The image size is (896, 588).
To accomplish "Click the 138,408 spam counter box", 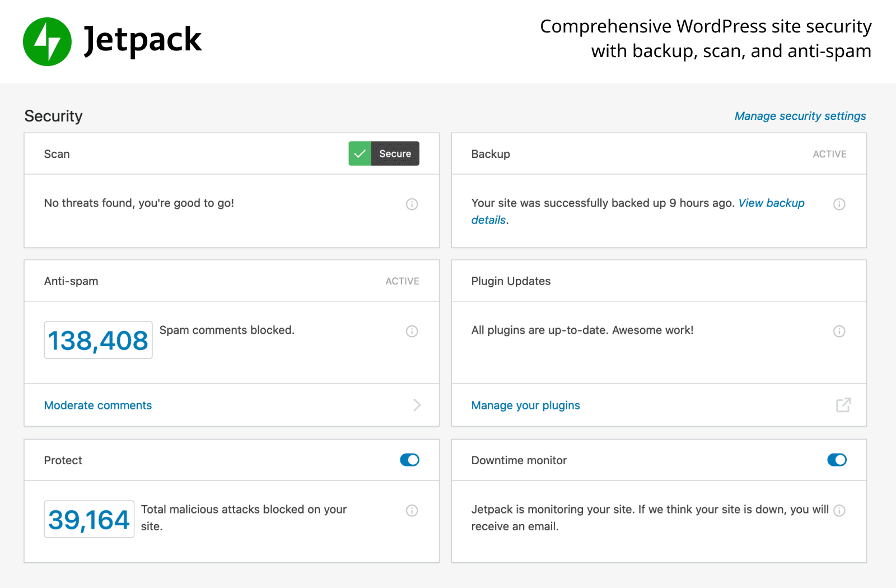I will [98, 340].
